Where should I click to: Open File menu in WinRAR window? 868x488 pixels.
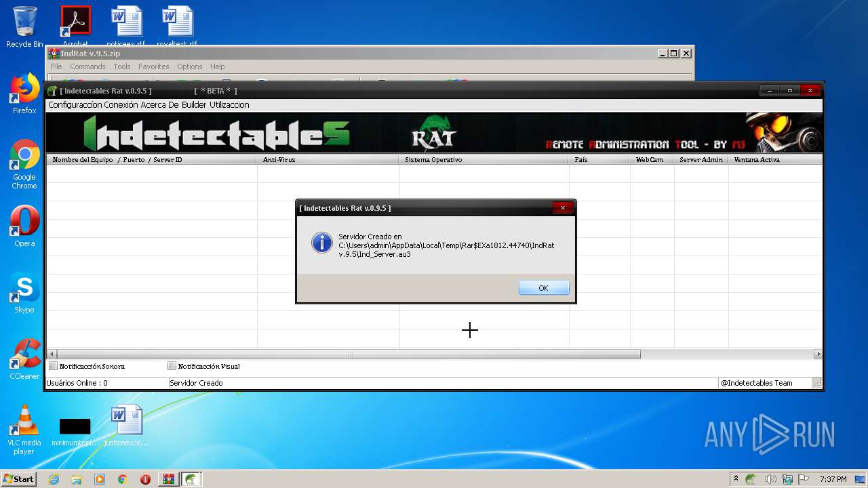tap(56, 66)
